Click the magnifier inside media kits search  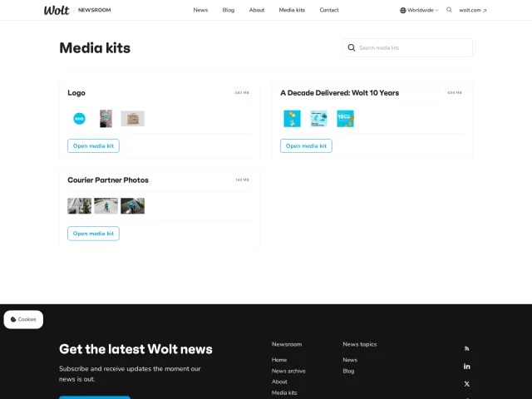(x=352, y=48)
